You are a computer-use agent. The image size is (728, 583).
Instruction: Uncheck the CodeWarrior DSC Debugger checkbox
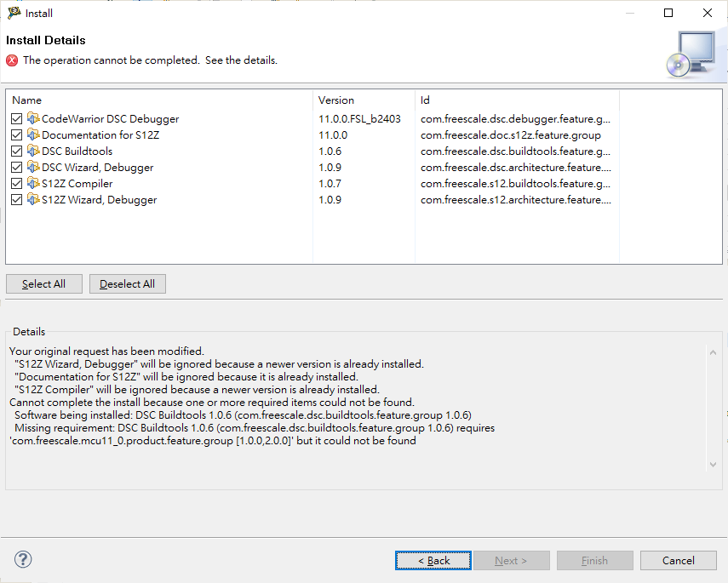point(17,119)
